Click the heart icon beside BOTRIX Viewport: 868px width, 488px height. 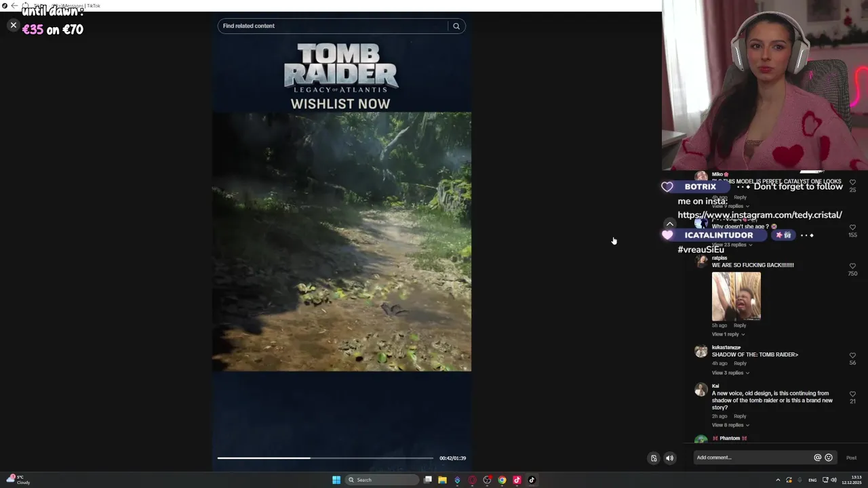(667, 186)
